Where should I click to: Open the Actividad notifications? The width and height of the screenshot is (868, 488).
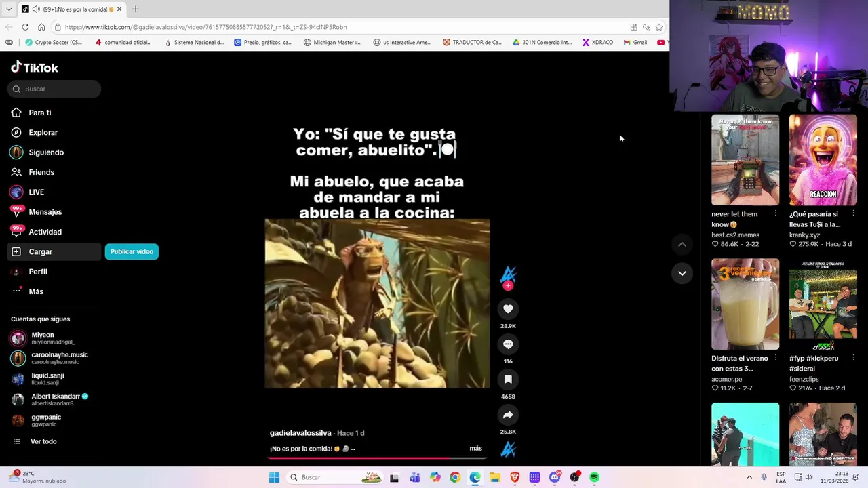click(x=45, y=232)
